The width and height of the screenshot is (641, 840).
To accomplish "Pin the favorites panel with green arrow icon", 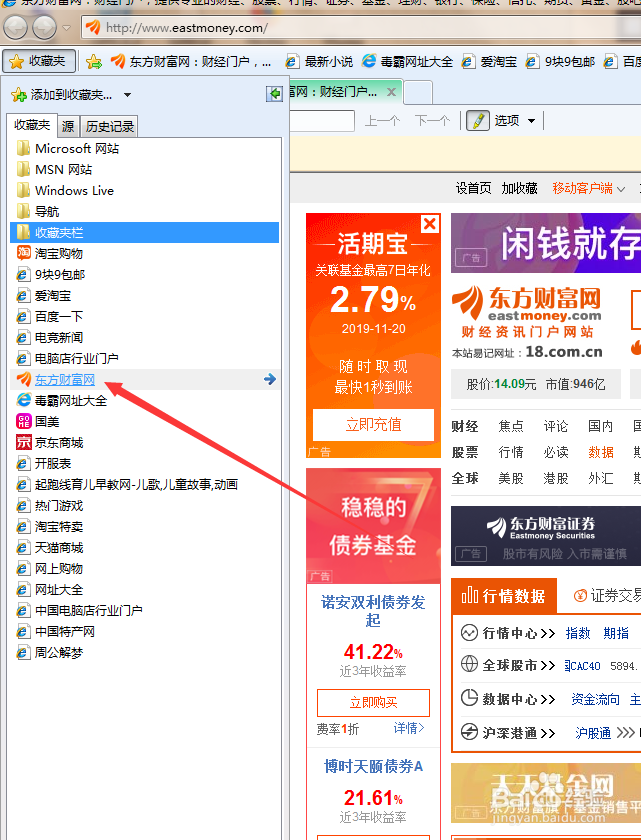I will point(274,94).
